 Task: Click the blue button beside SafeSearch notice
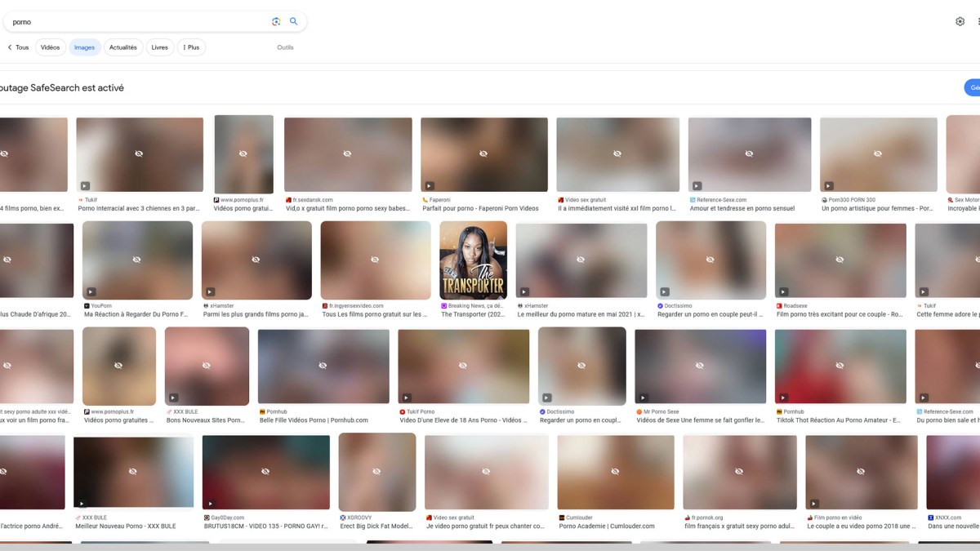[x=972, y=87]
